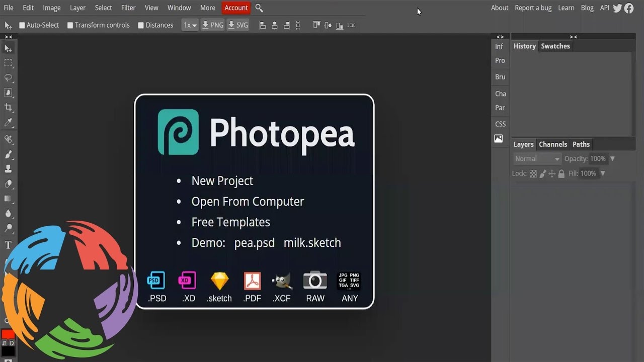Reset default colors with D button
The image size is (644, 362).
[12, 343]
